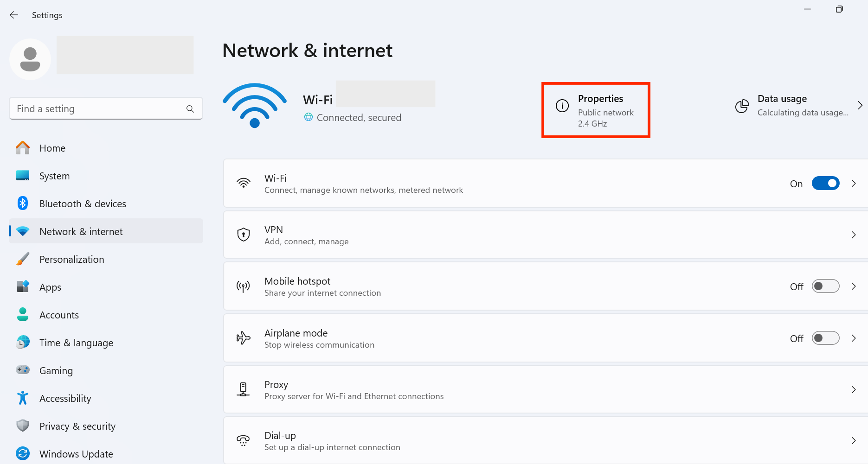This screenshot has height=464, width=868.
Task: Click Calculating data usage link
Action: coord(803,112)
